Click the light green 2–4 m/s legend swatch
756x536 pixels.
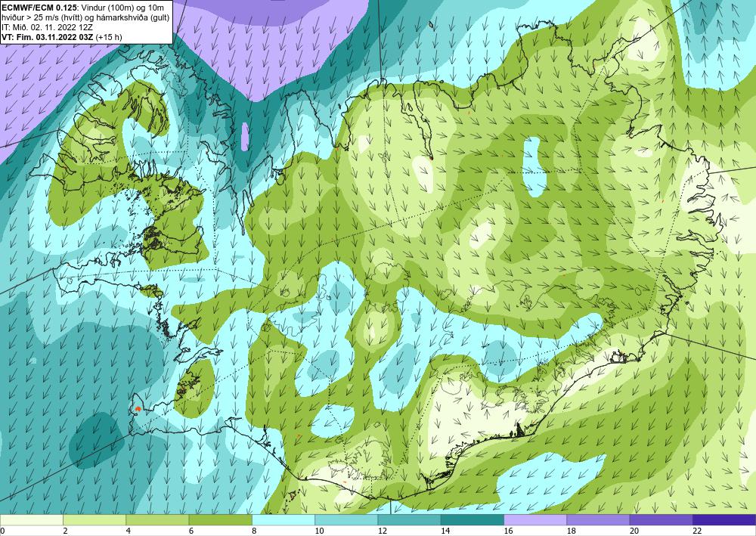[94, 519]
